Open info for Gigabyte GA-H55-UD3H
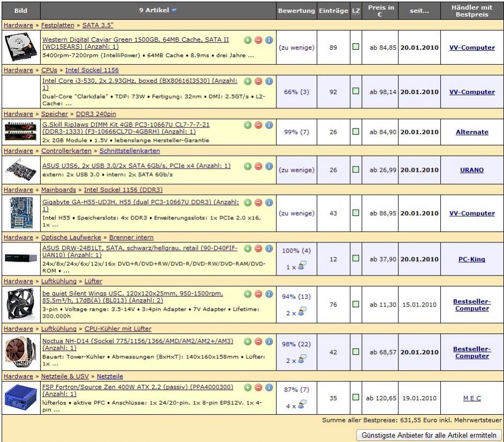 click(x=269, y=202)
